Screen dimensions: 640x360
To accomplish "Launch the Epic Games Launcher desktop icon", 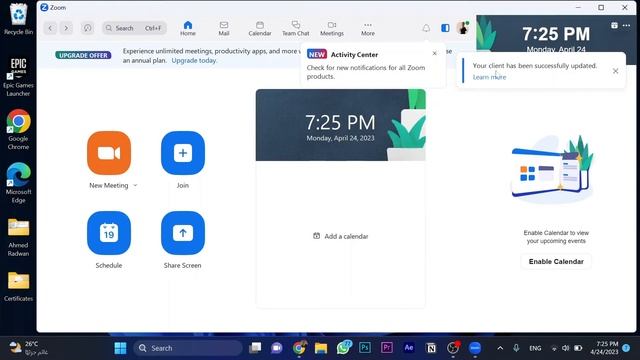I will (x=18, y=76).
